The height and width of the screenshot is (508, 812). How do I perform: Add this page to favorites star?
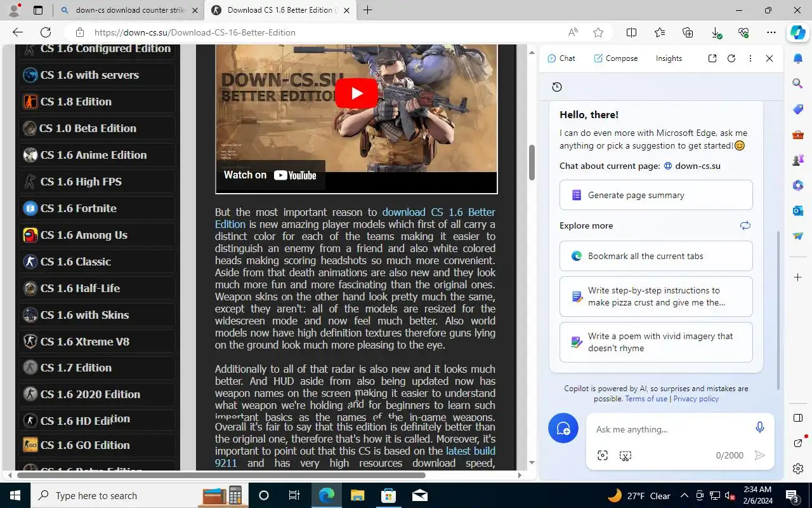click(x=598, y=32)
